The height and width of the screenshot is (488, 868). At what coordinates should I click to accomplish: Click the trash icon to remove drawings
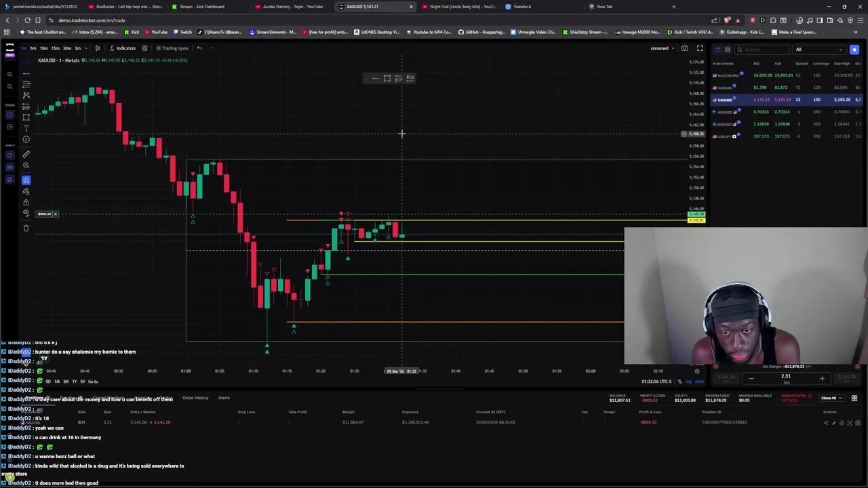(x=26, y=228)
